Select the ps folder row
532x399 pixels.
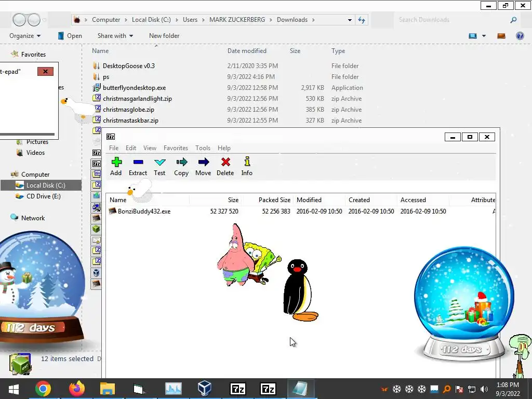pos(228,77)
